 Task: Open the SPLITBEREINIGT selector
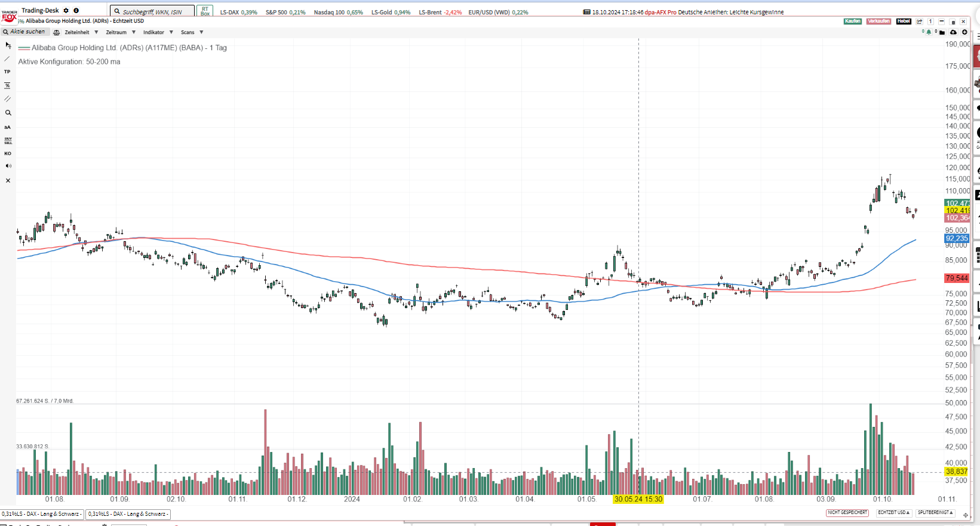coord(935,513)
